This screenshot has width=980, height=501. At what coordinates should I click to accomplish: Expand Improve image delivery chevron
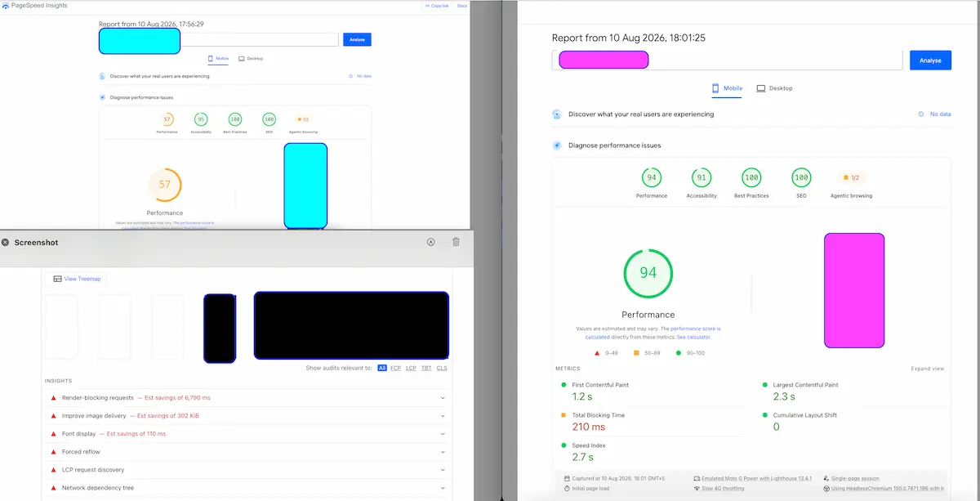click(443, 416)
